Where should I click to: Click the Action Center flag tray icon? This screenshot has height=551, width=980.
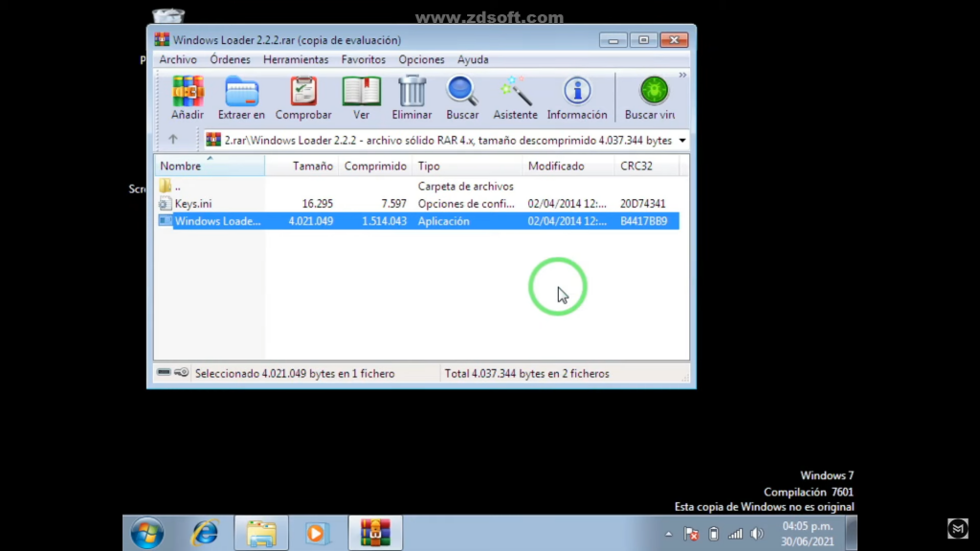[x=691, y=534]
